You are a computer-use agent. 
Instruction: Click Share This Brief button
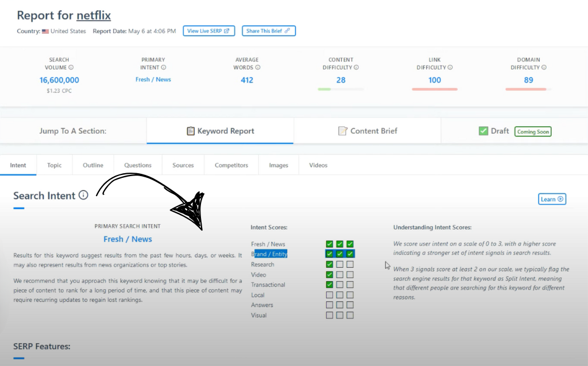click(269, 31)
